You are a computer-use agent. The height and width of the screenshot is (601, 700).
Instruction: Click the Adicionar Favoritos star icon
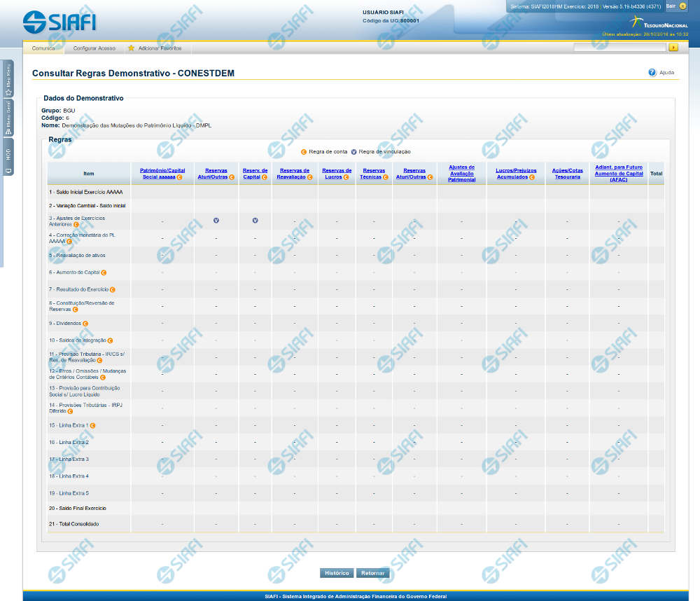tap(131, 48)
